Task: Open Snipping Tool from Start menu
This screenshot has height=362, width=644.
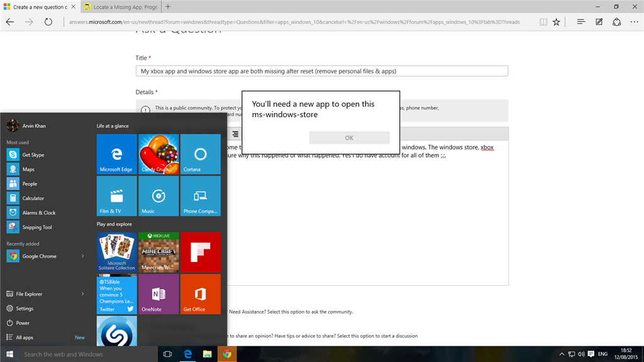Action: click(45, 227)
